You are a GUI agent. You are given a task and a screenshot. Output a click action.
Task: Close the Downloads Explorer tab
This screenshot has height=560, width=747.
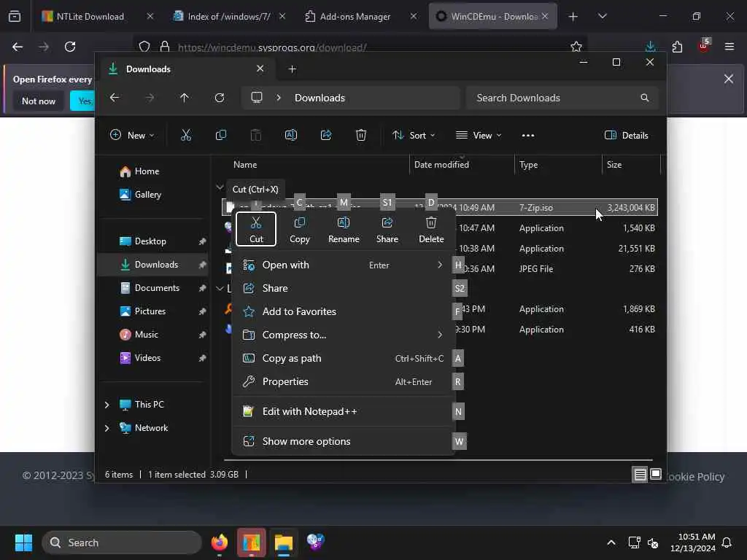[x=260, y=69]
